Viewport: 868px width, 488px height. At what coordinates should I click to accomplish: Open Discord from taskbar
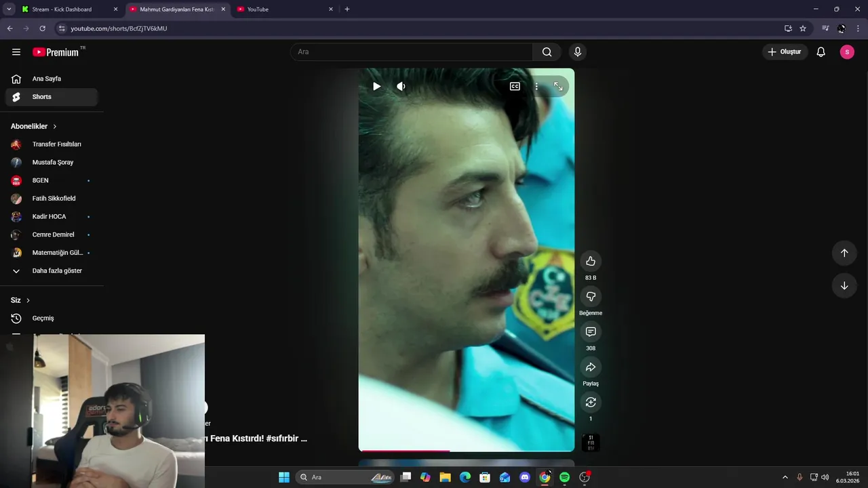click(x=525, y=477)
